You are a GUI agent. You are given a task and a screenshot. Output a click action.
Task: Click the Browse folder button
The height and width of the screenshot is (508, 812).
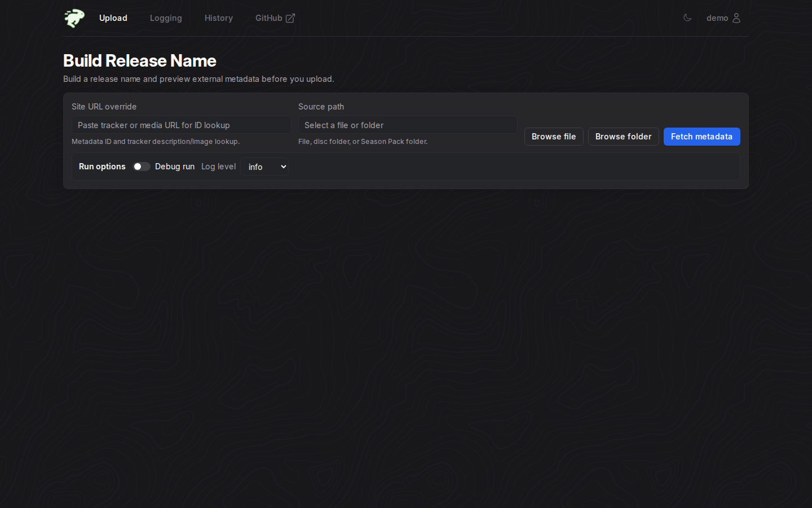coord(623,137)
